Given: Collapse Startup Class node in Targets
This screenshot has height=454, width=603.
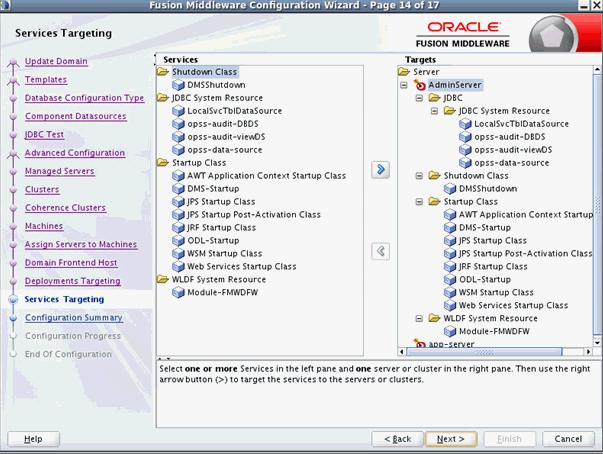Looking at the screenshot, I should point(419,202).
